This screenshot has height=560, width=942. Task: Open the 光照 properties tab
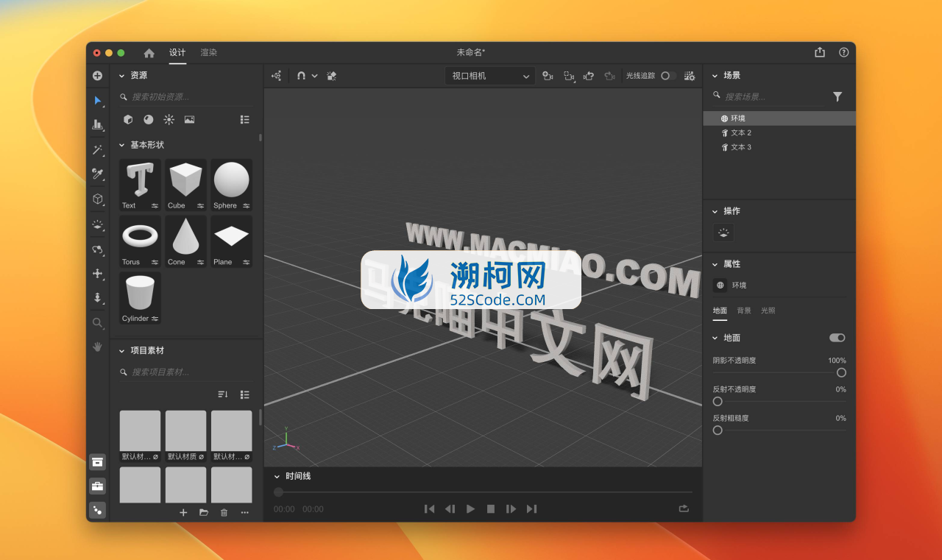click(768, 311)
